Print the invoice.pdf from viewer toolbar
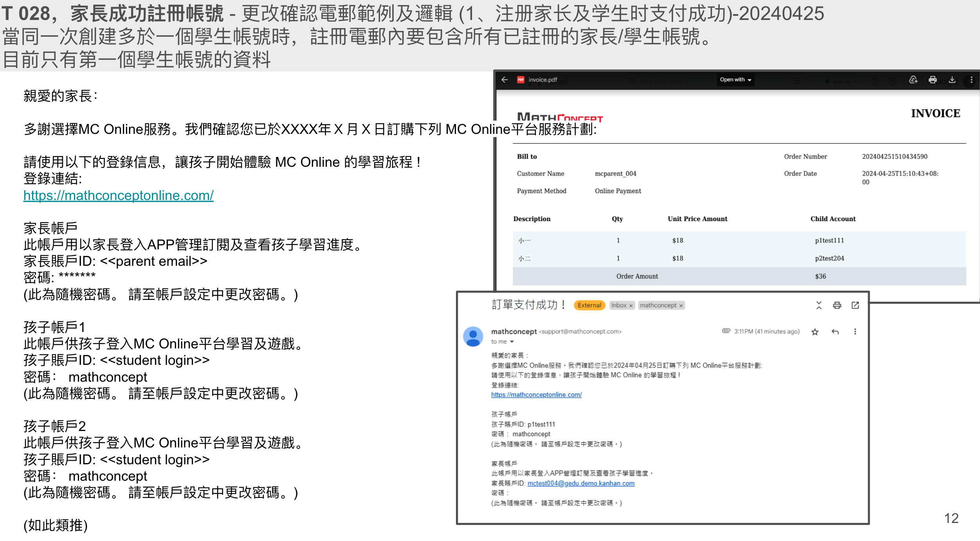This screenshot has height=541, width=980. click(933, 80)
